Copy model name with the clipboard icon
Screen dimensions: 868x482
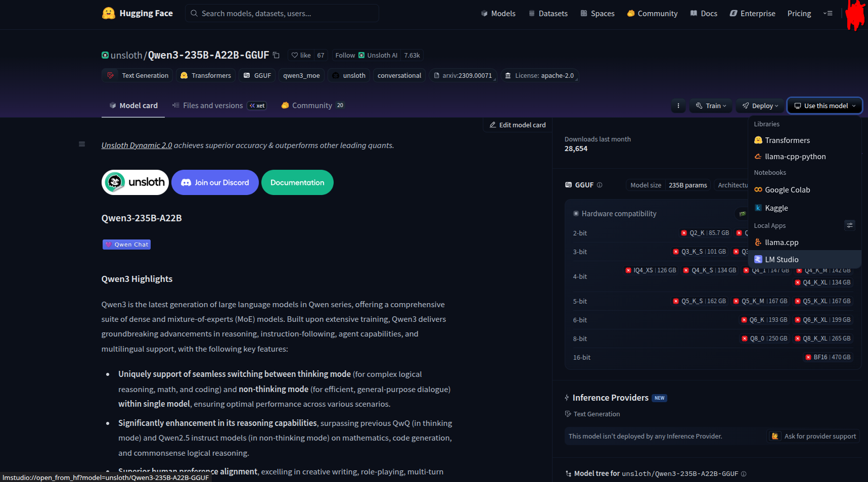[x=276, y=55]
